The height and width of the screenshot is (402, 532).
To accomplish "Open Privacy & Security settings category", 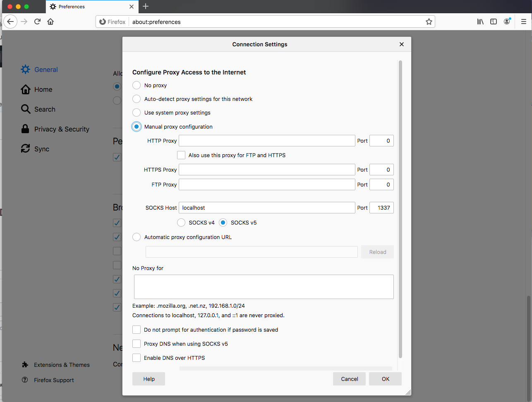I will pos(61,129).
